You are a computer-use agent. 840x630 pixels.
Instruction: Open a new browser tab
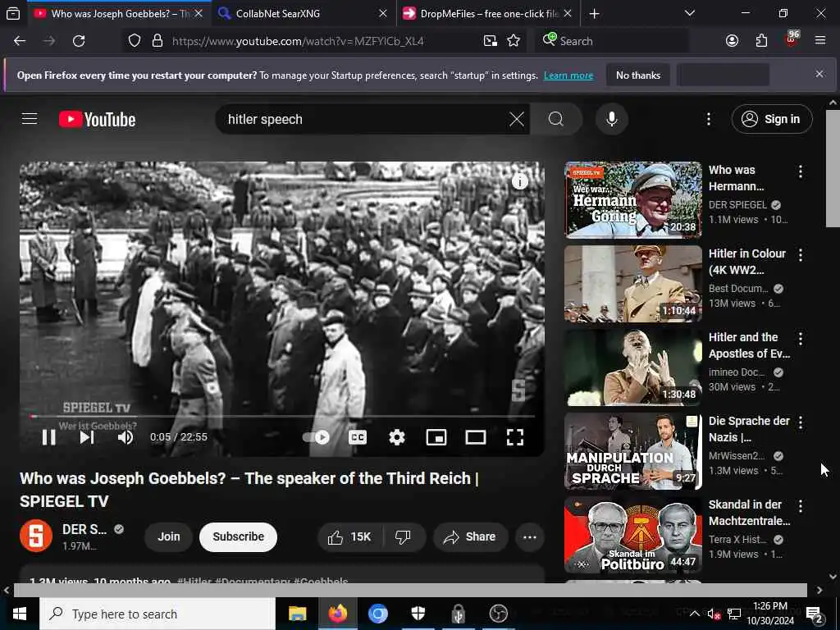(594, 13)
